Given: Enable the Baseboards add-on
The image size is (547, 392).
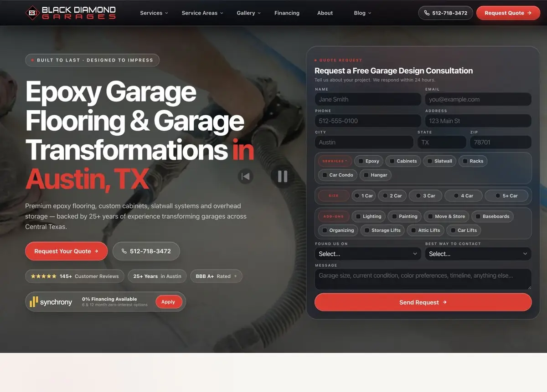Looking at the screenshot, I should (478, 217).
